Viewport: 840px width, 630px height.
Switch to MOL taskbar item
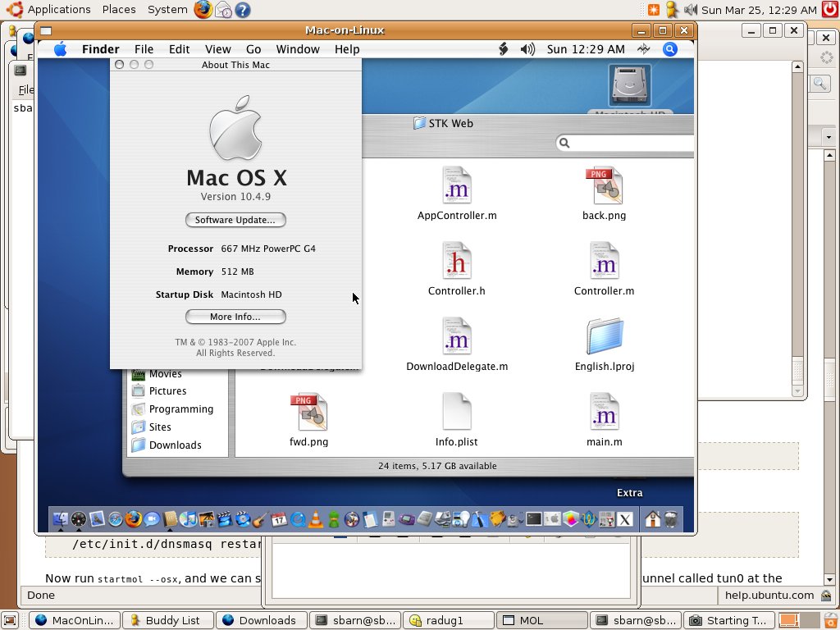[x=542, y=620]
